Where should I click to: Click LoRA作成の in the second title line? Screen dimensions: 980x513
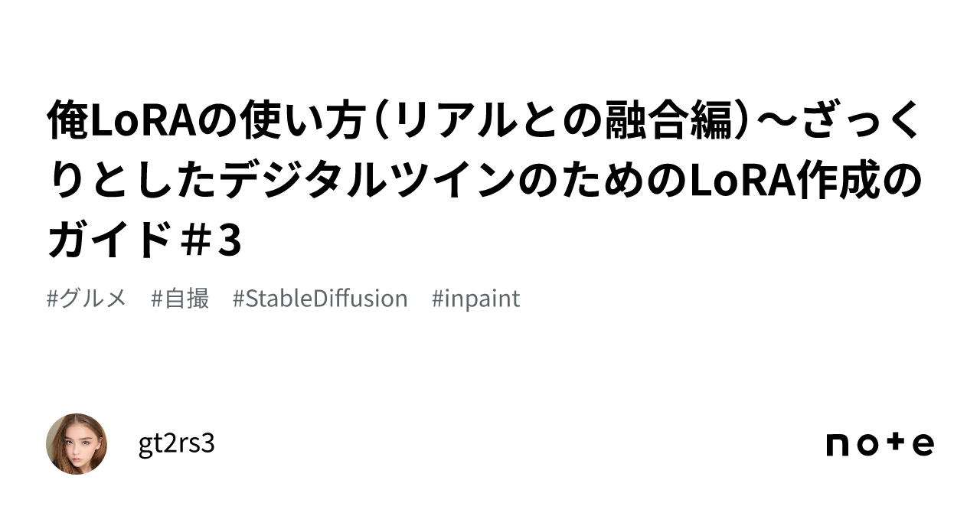click(805, 182)
